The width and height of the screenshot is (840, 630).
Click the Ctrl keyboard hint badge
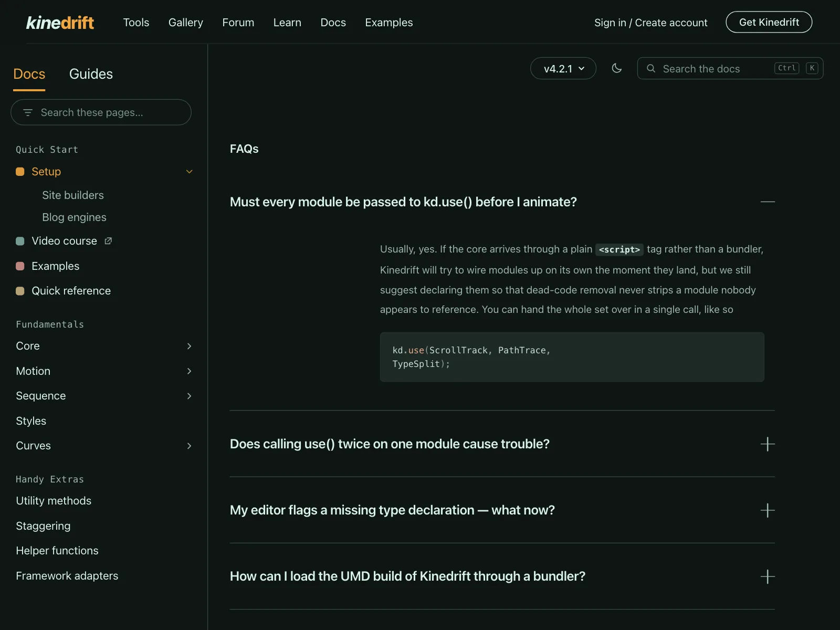point(786,68)
